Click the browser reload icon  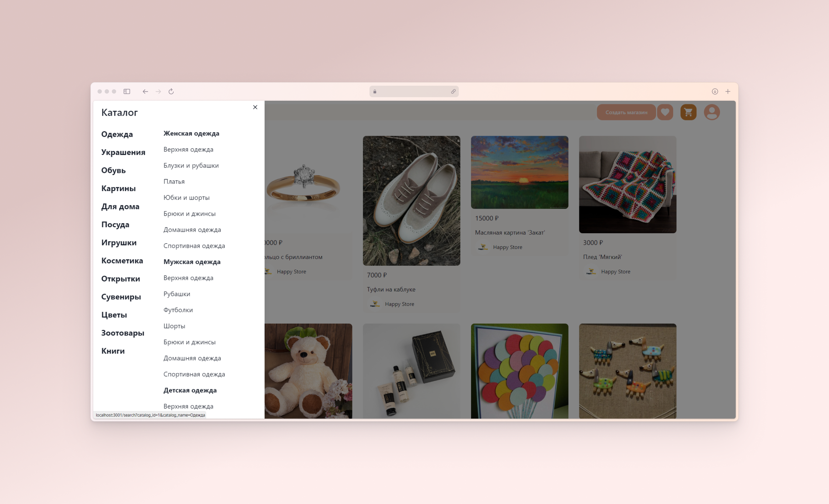(x=171, y=91)
